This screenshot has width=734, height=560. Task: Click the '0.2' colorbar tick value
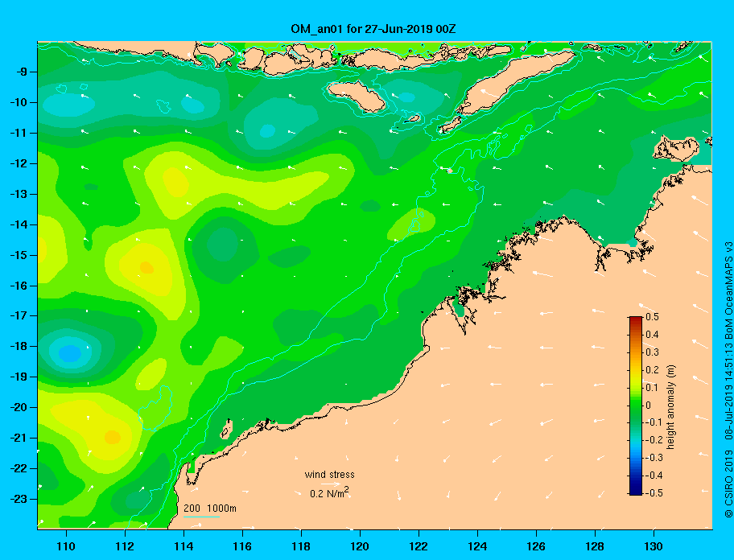click(x=652, y=369)
